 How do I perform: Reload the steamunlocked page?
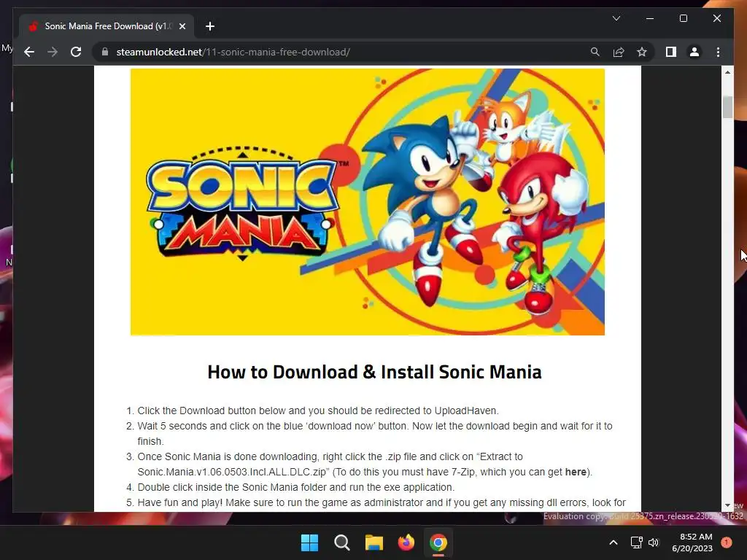[76, 52]
